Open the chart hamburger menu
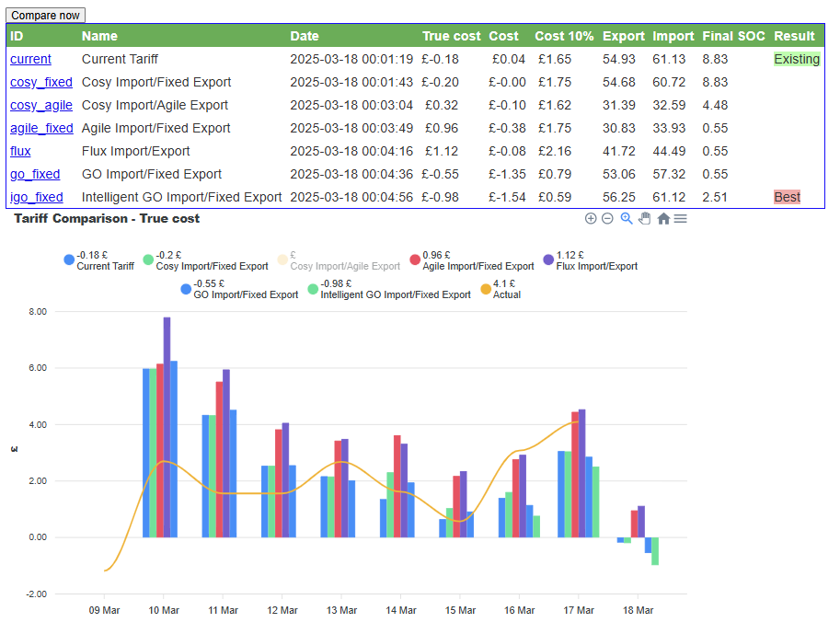Screen dimensions: 840x634 tap(680, 219)
